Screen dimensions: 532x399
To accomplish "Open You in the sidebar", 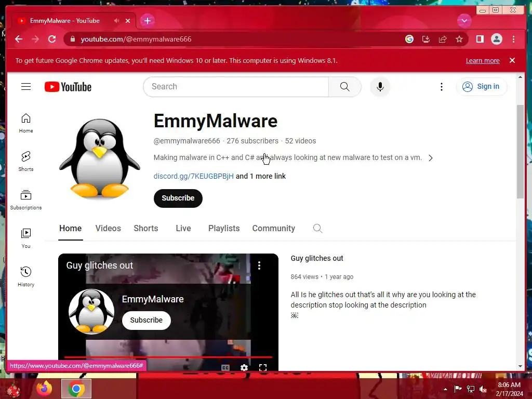I will click(26, 238).
